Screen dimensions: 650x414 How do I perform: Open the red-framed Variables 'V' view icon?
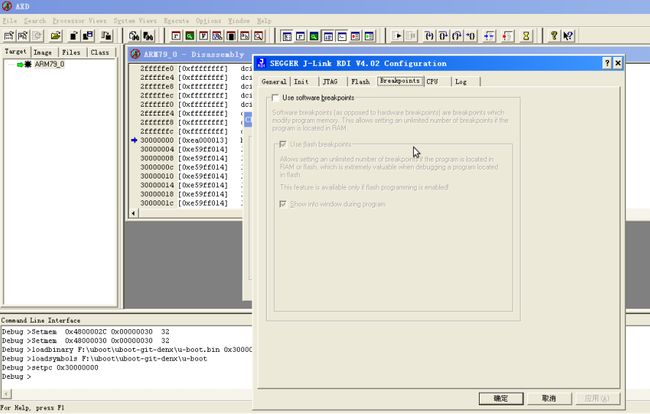pos(204,36)
